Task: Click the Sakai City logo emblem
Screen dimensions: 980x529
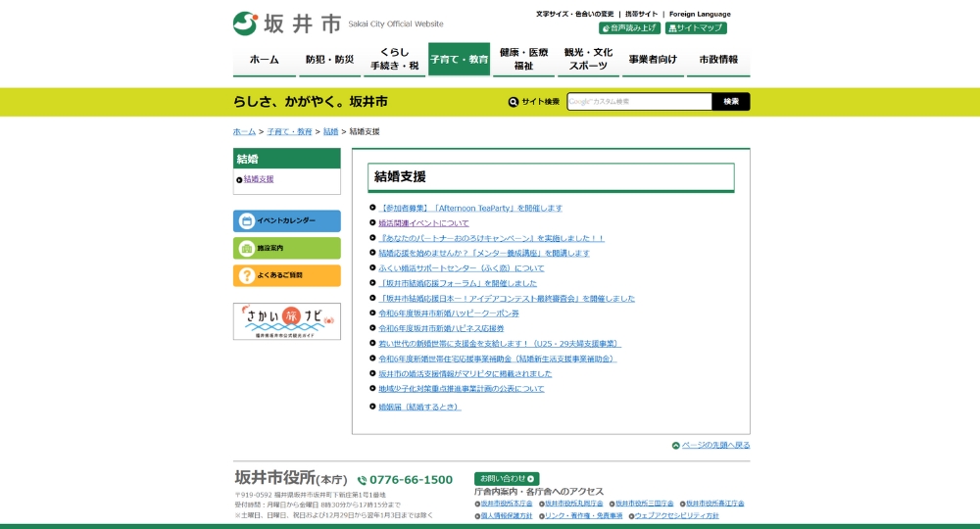Action: coord(245,24)
